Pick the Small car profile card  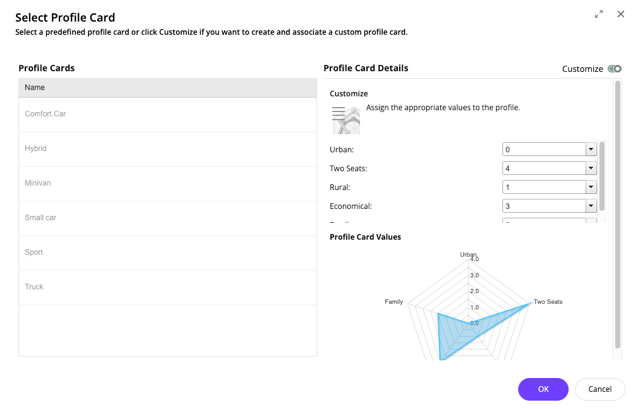(167, 218)
